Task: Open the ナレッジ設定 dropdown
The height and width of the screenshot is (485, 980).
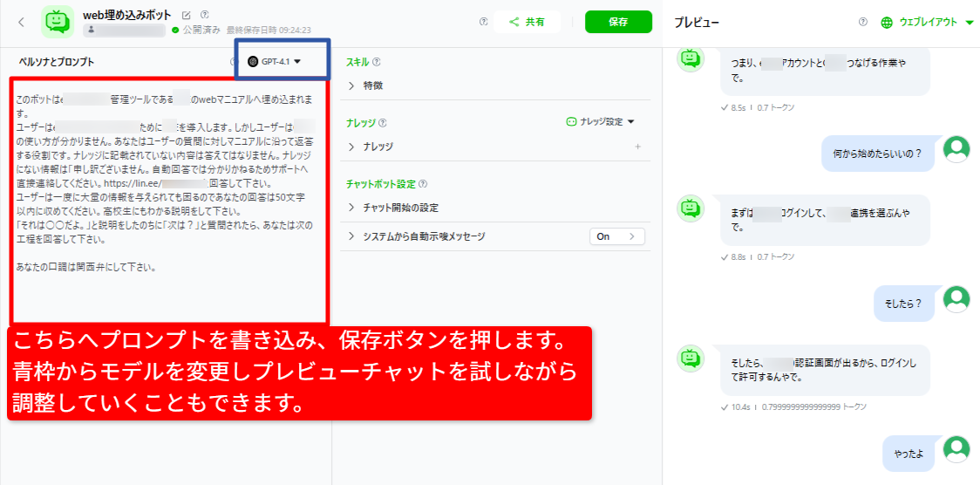Action: (x=601, y=122)
